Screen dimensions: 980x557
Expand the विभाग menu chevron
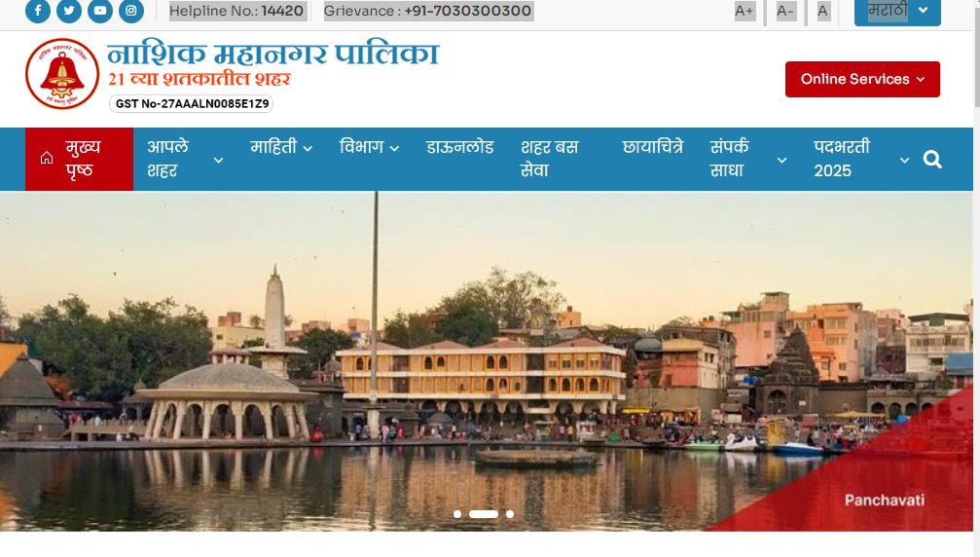coord(394,148)
